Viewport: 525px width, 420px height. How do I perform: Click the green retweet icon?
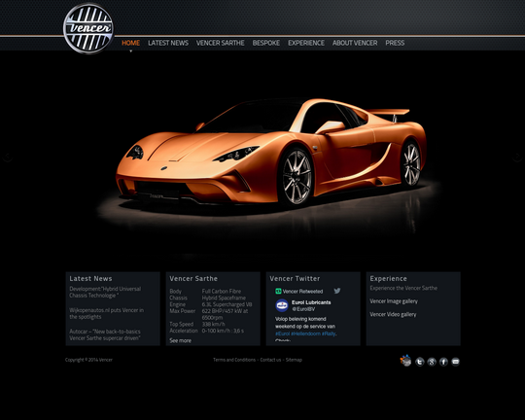278,291
